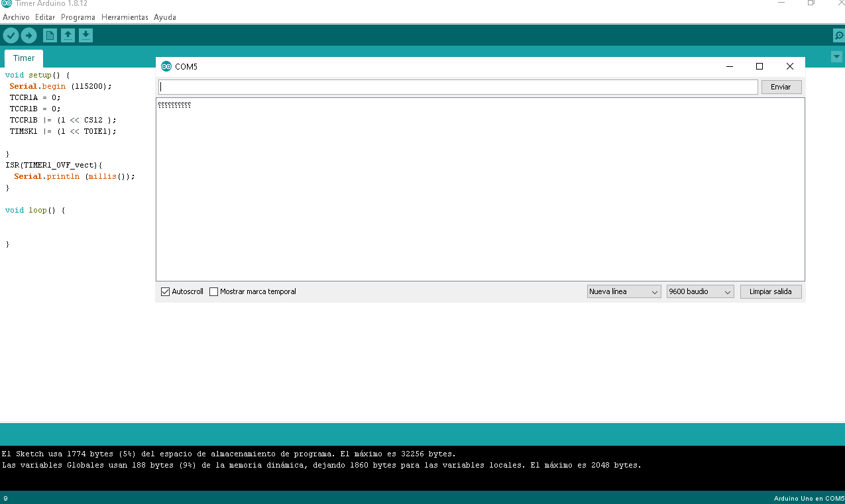The height and width of the screenshot is (504, 845).
Task: Toggle the Autoscroll checkbox
Action: coord(166,291)
